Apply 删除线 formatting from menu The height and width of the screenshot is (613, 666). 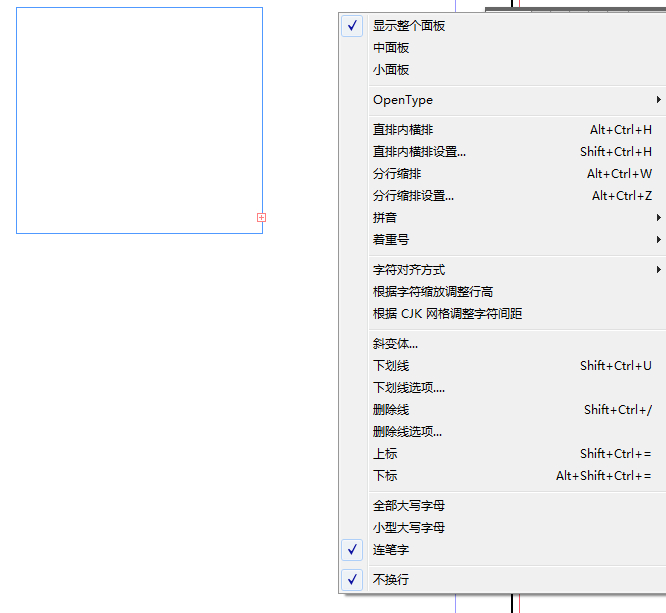click(x=503, y=410)
